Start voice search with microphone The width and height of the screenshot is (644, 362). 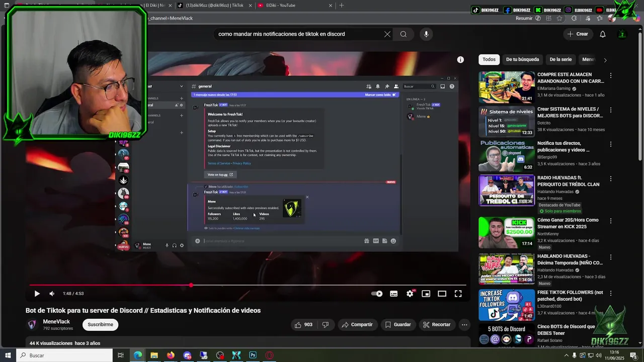tap(426, 34)
